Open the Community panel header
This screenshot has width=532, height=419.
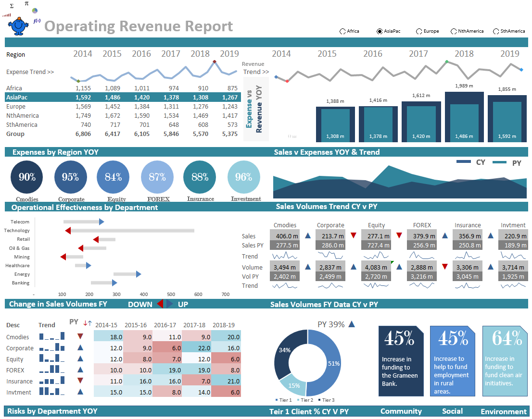[401, 411]
